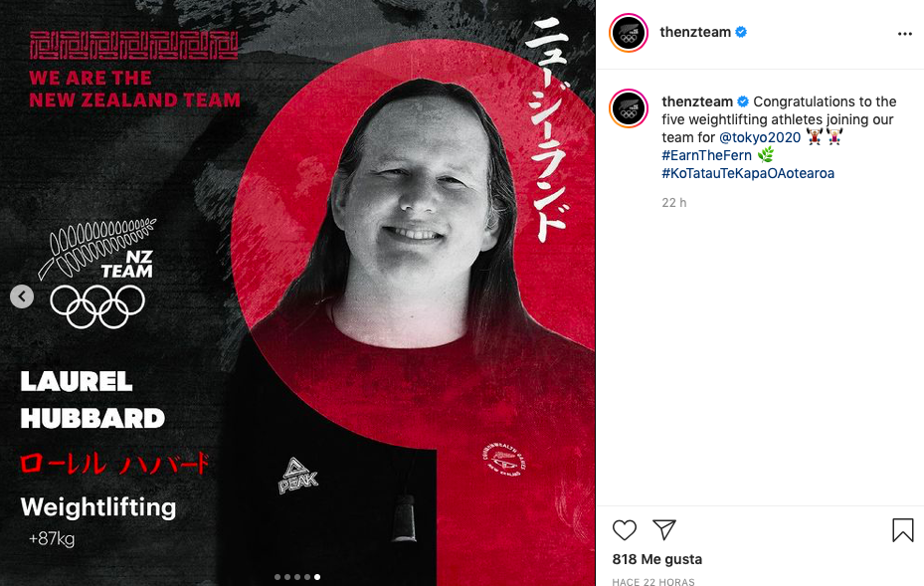Like the post with the heart icon
Viewport: 924px width, 586px height.
624,530
